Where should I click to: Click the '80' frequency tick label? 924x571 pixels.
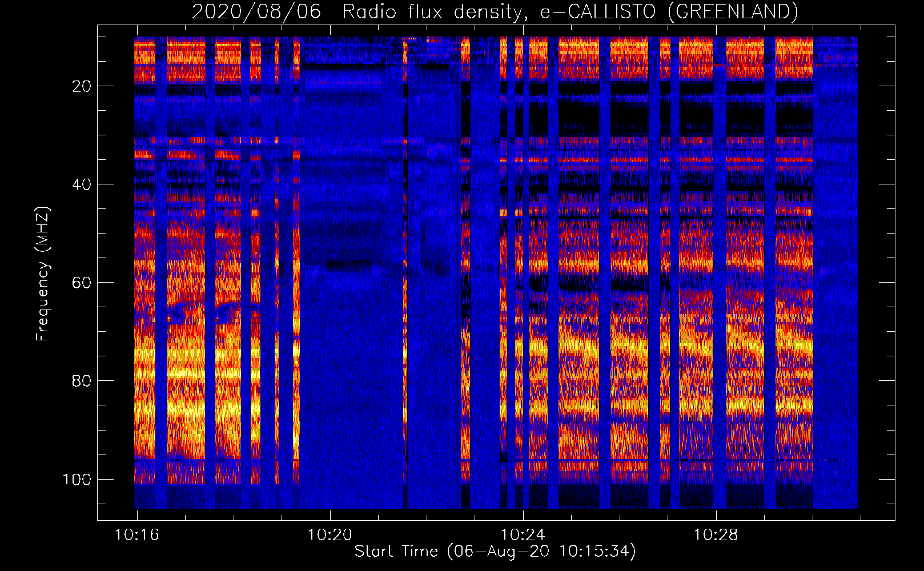[82, 381]
